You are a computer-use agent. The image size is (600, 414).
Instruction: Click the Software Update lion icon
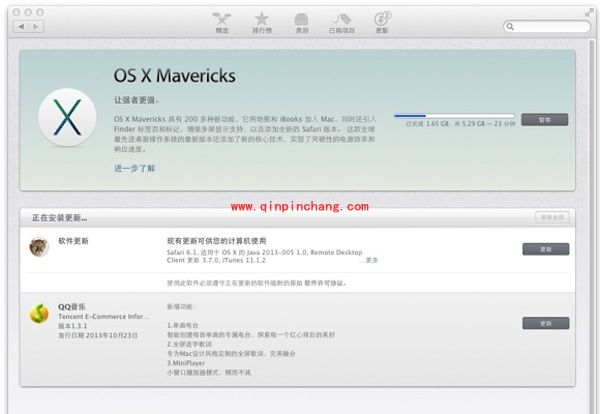click(39, 247)
